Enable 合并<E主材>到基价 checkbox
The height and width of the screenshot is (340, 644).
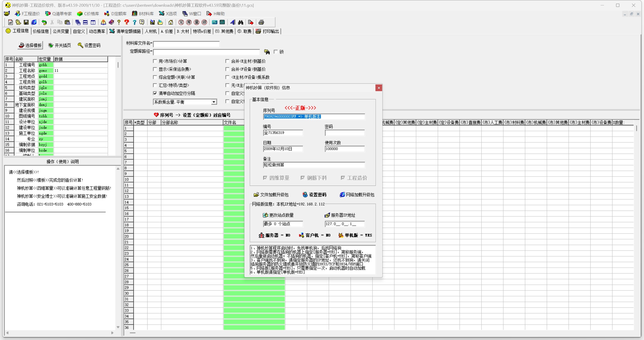[x=227, y=61]
